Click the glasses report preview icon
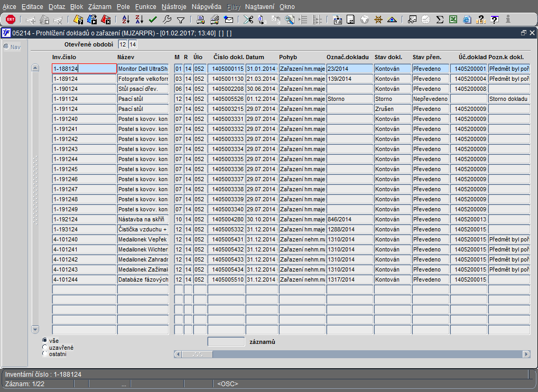This screenshot has width=538, height=392. (x=412, y=20)
